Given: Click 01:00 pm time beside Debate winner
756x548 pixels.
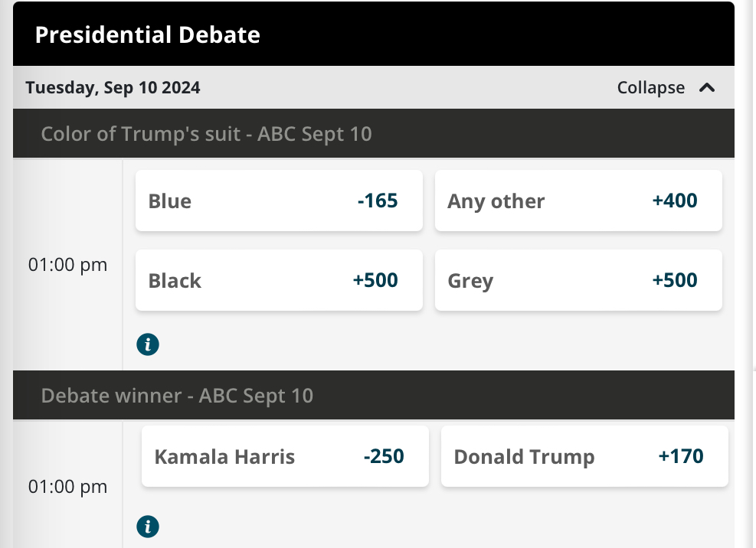Looking at the screenshot, I should click(67, 487).
